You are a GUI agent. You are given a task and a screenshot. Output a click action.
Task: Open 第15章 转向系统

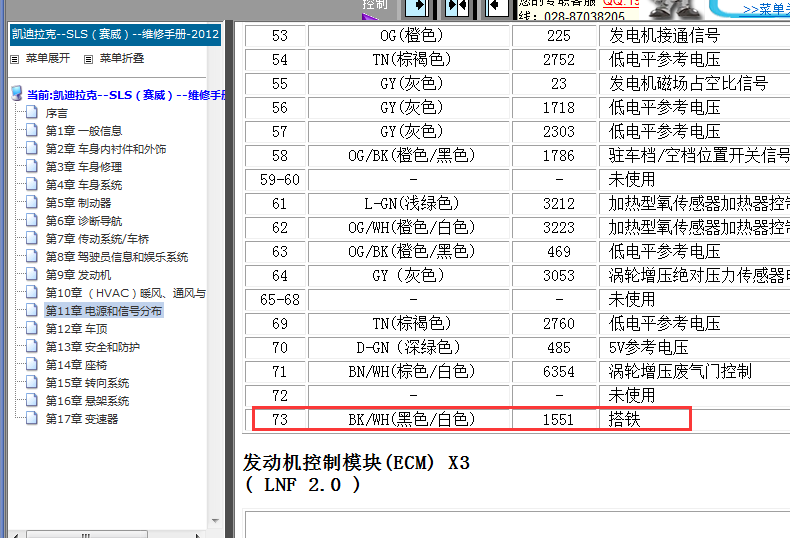pos(87,383)
